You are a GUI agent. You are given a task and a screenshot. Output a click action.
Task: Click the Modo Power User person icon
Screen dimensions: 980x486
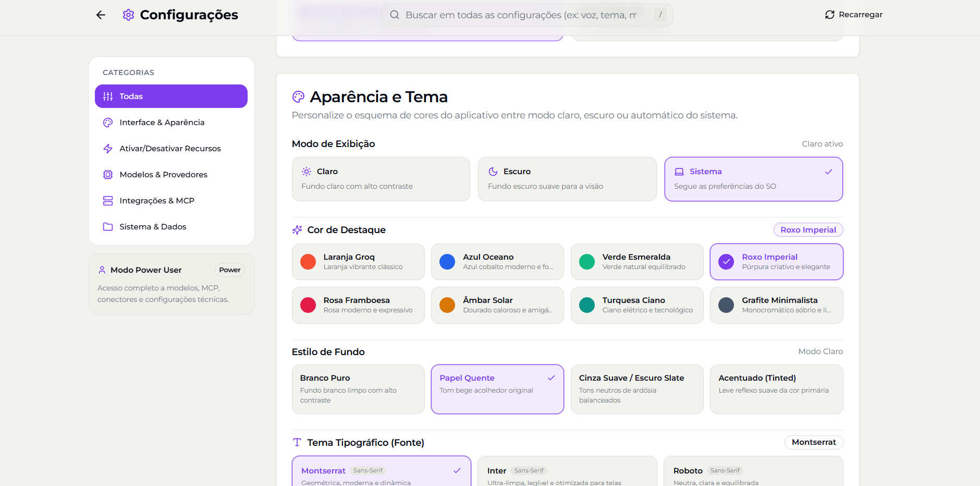[102, 270]
